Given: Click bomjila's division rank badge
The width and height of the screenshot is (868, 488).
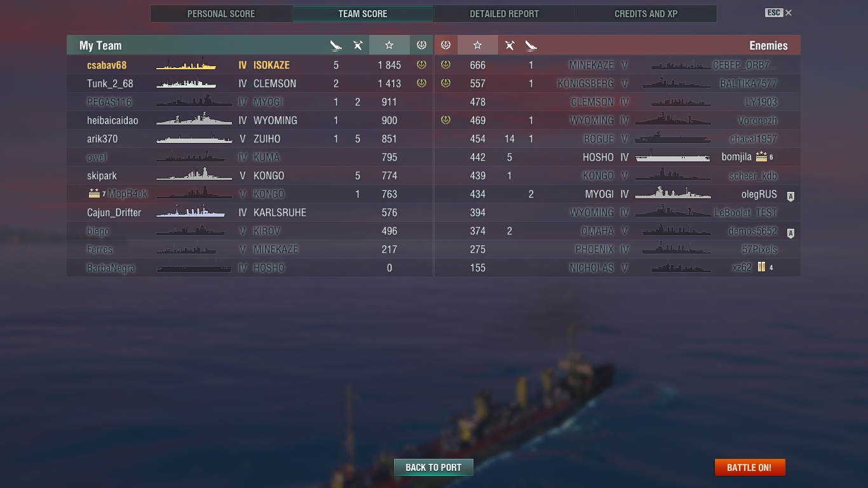Looking at the screenshot, I should pyautogui.click(x=761, y=157).
